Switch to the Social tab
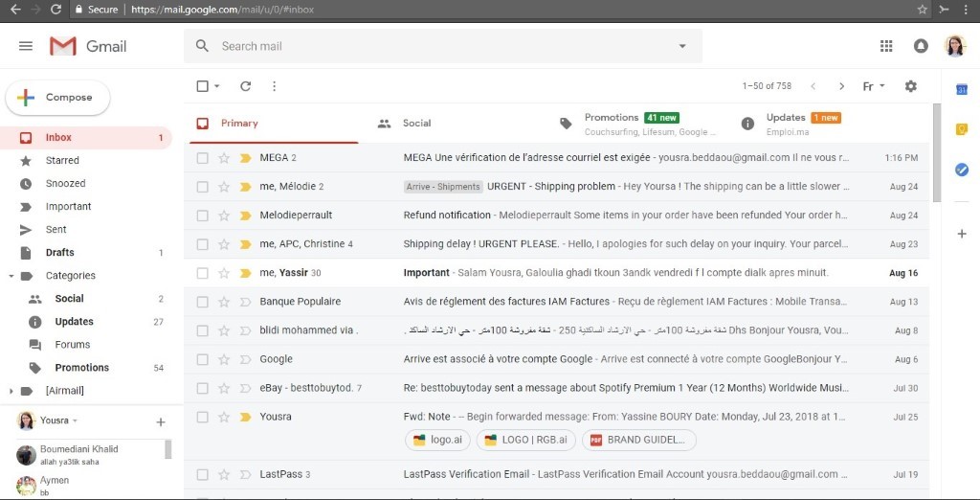The width and height of the screenshot is (980, 500). point(416,124)
